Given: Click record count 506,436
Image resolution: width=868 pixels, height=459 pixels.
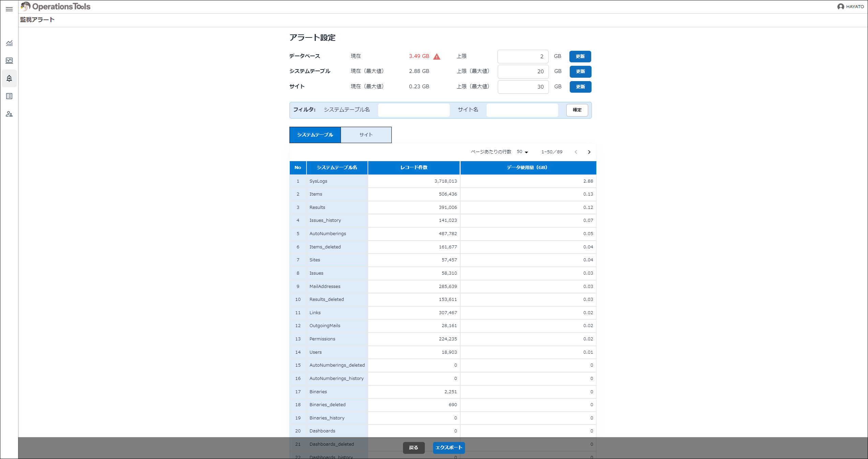Looking at the screenshot, I should click(448, 194).
